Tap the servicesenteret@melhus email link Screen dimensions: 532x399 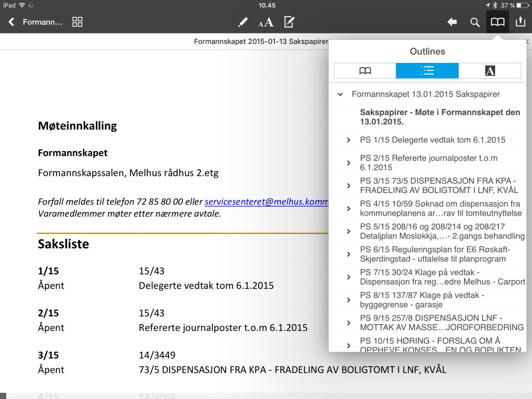(x=266, y=202)
